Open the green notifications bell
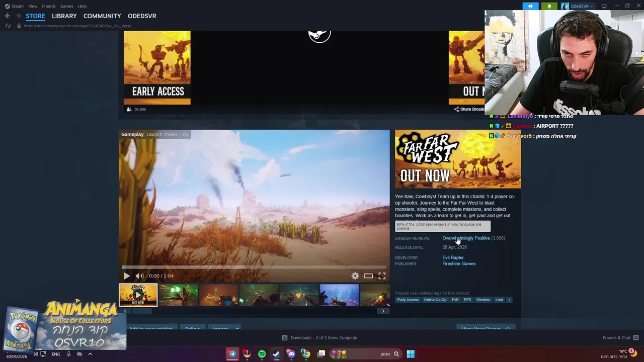This screenshot has height=362, width=644. pyautogui.click(x=549, y=6)
